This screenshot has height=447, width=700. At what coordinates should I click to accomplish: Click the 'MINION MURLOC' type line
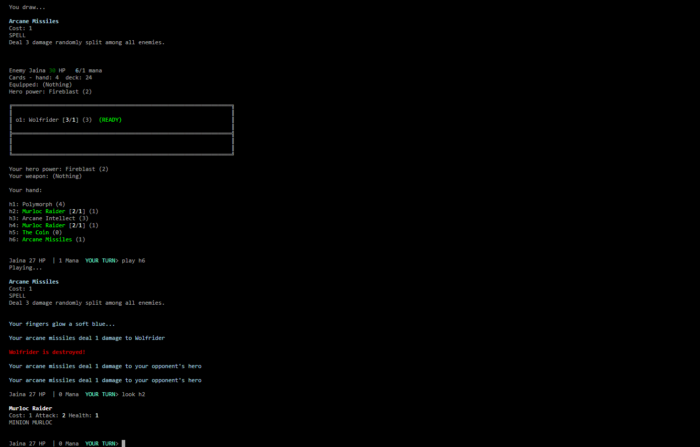tap(32, 422)
